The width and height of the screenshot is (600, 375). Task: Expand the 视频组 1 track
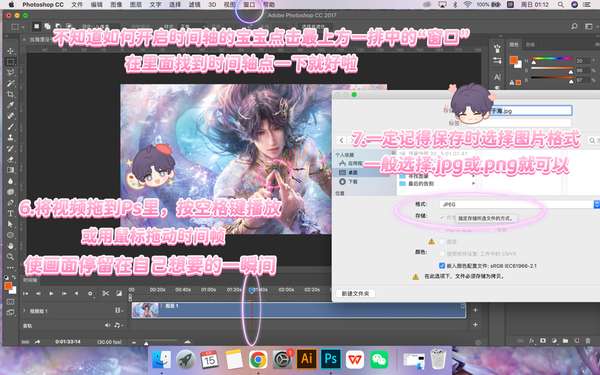25,311
